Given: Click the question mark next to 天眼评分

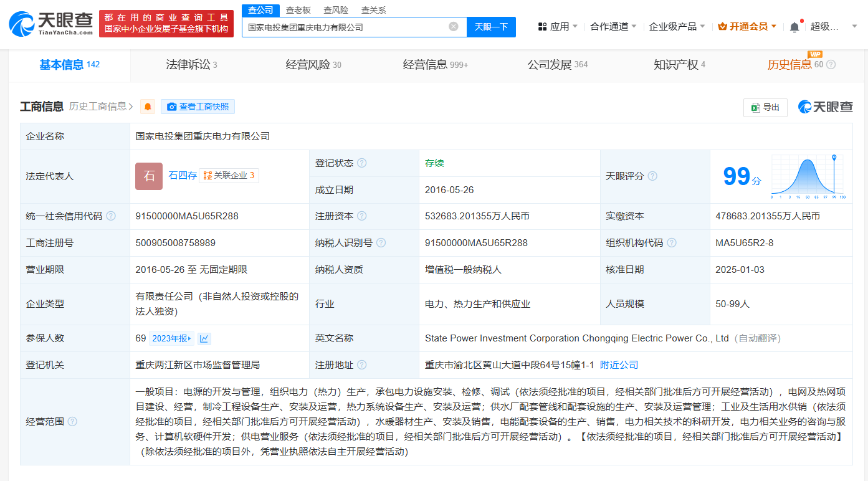Looking at the screenshot, I should click(x=652, y=176).
